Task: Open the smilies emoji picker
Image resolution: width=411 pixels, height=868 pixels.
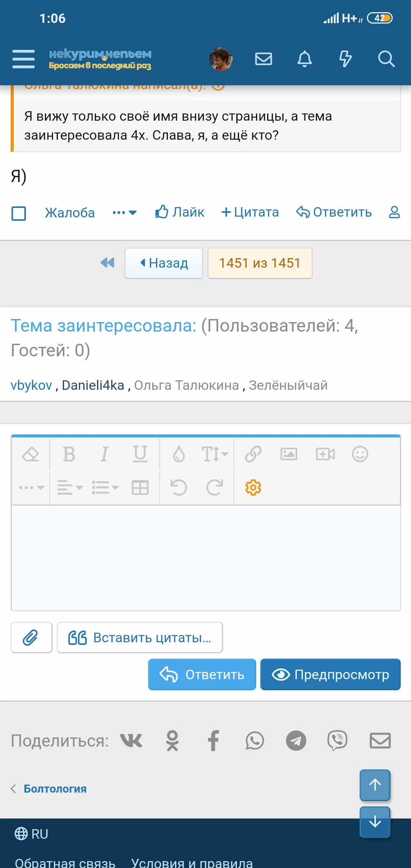Action: (x=360, y=454)
